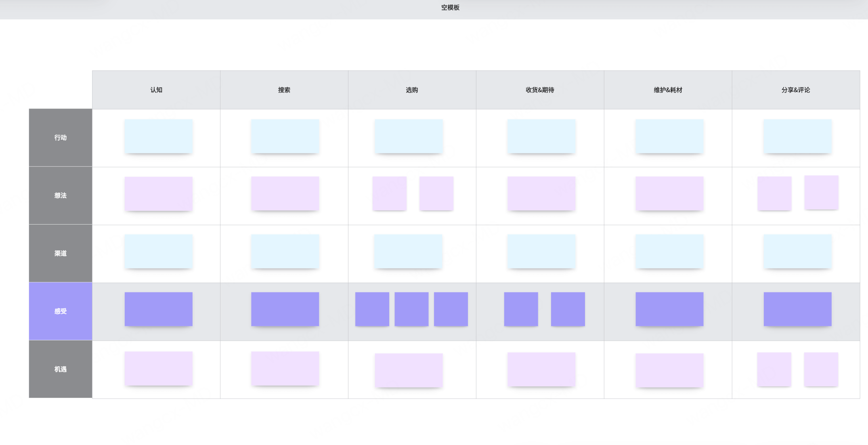Select the 分享&评论 column header

[795, 90]
